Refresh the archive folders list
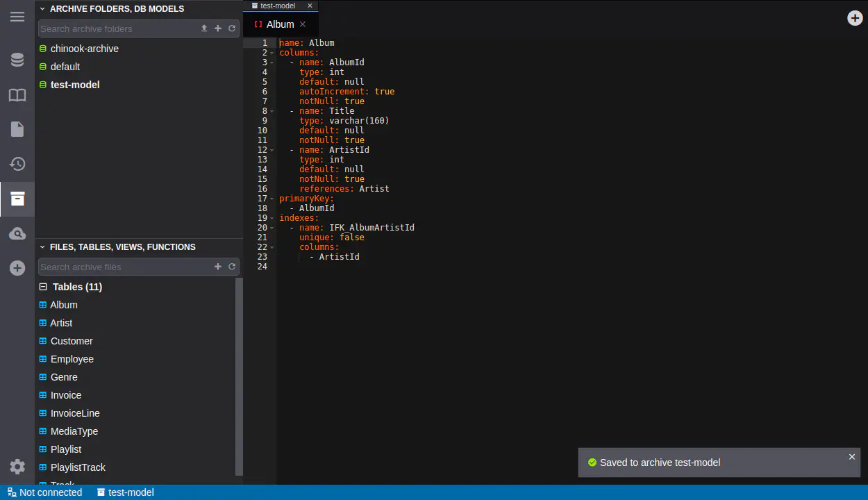The height and width of the screenshot is (500, 868). 232,28
